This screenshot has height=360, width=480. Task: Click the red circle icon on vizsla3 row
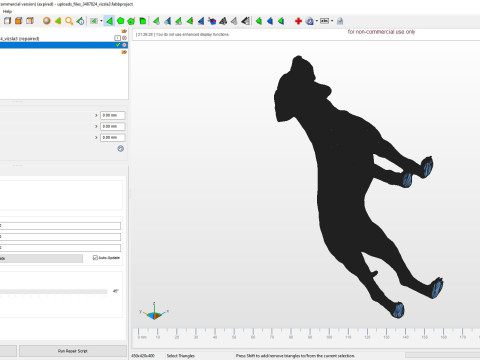(124, 38)
